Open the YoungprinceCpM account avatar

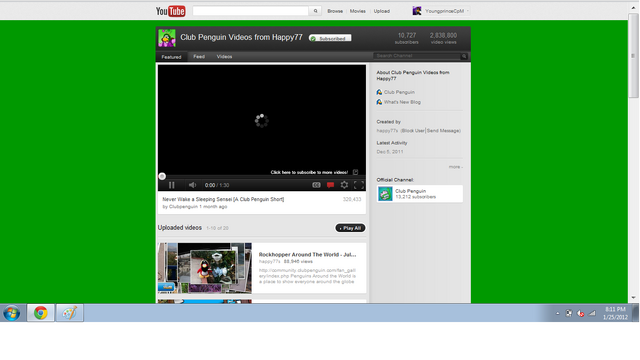[417, 11]
